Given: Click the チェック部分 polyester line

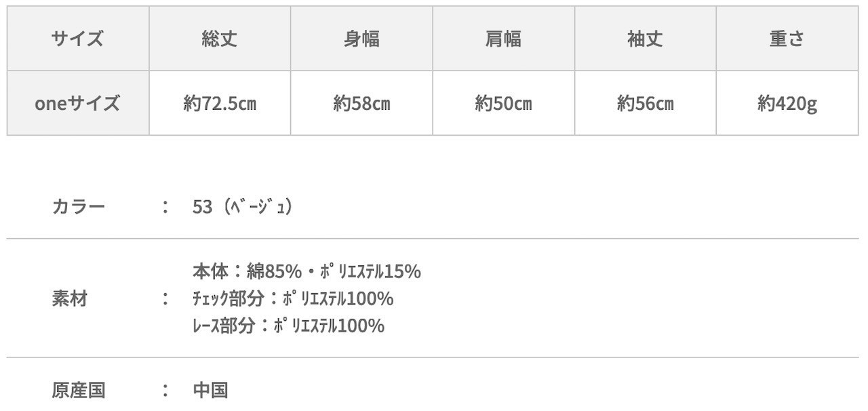Looking at the screenshot, I should point(293,298).
